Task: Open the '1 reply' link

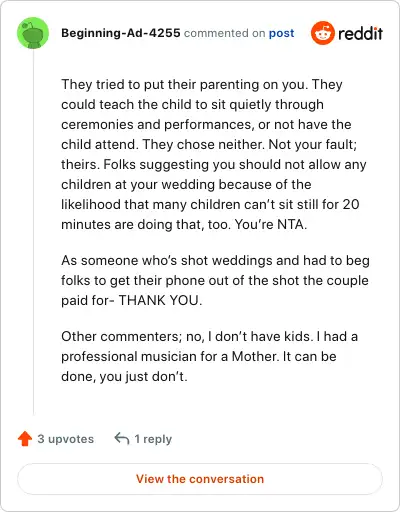Action: click(x=153, y=439)
